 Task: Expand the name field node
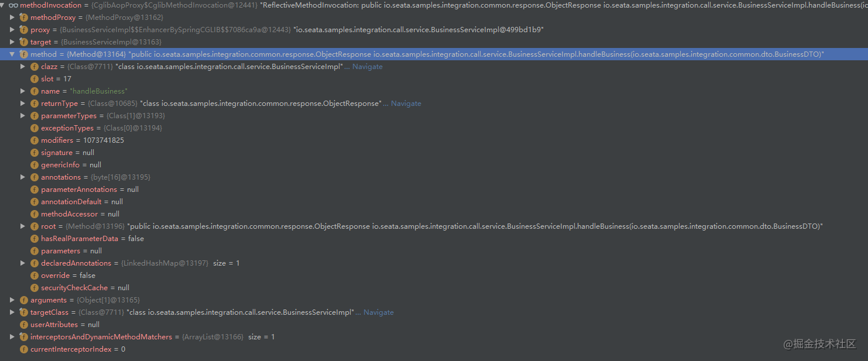(23, 91)
